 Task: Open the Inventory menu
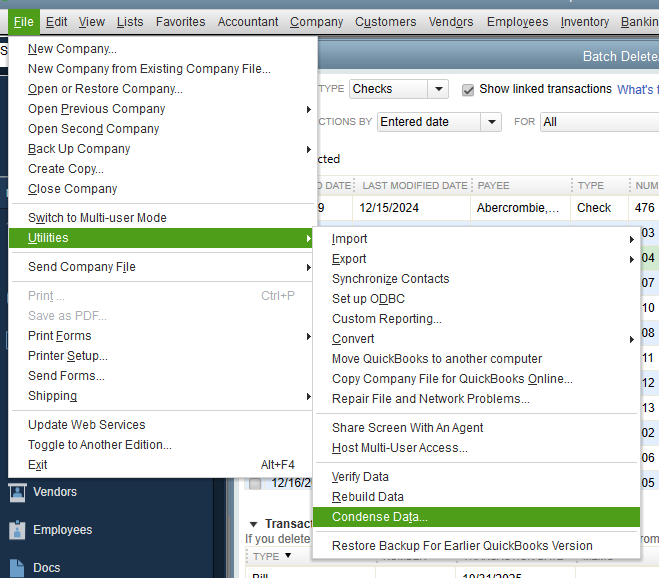pos(585,22)
